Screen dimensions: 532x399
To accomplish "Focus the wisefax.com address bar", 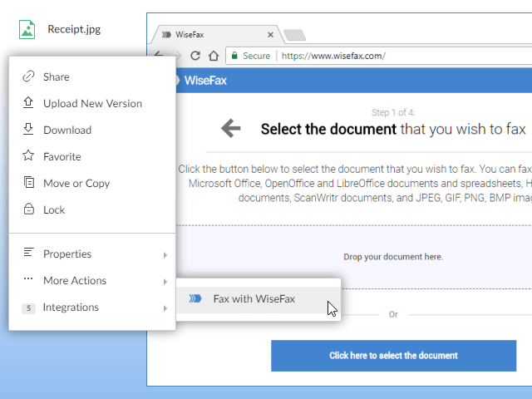I will click(x=378, y=56).
